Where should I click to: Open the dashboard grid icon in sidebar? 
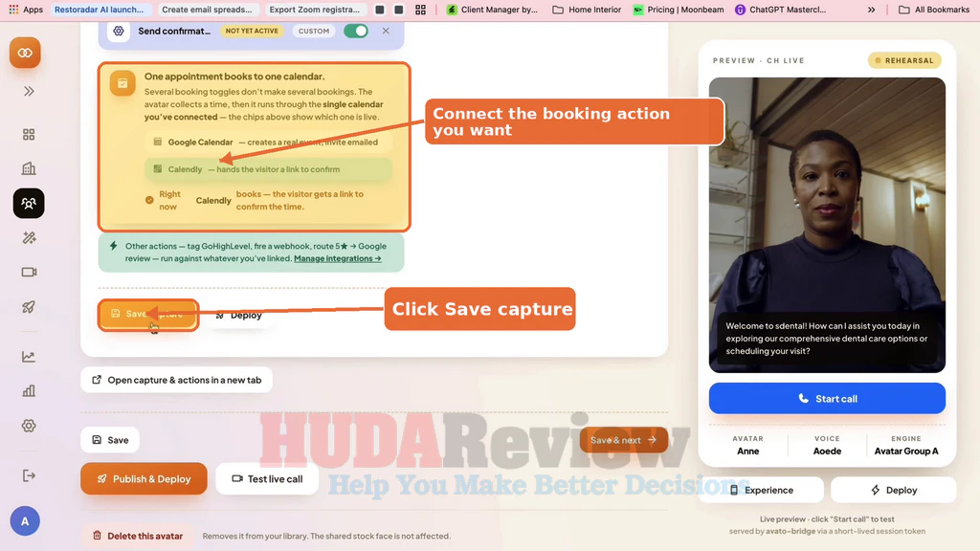click(x=29, y=134)
